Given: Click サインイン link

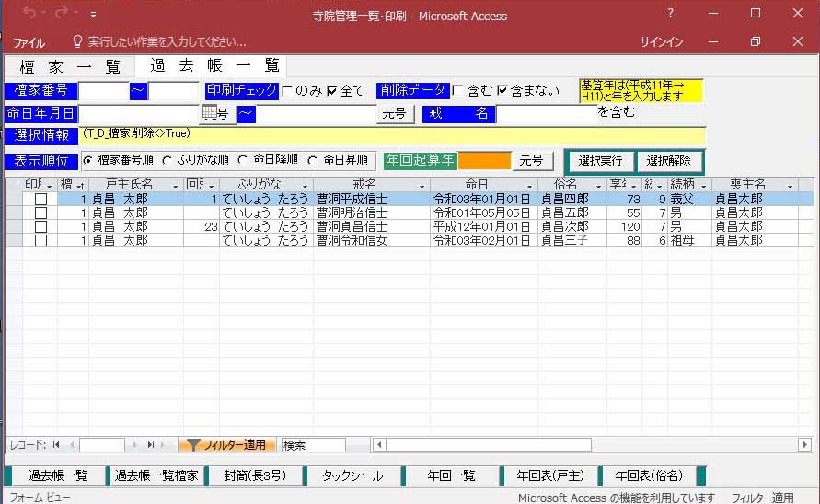Looking at the screenshot, I should tap(662, 41).
